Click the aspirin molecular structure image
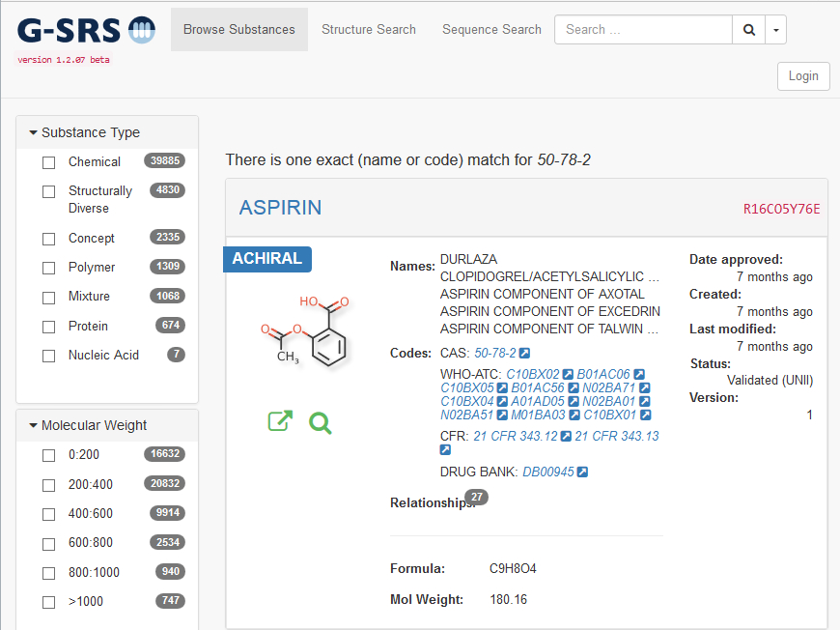Screen dimensions: 840x630 tap(304, 330)
